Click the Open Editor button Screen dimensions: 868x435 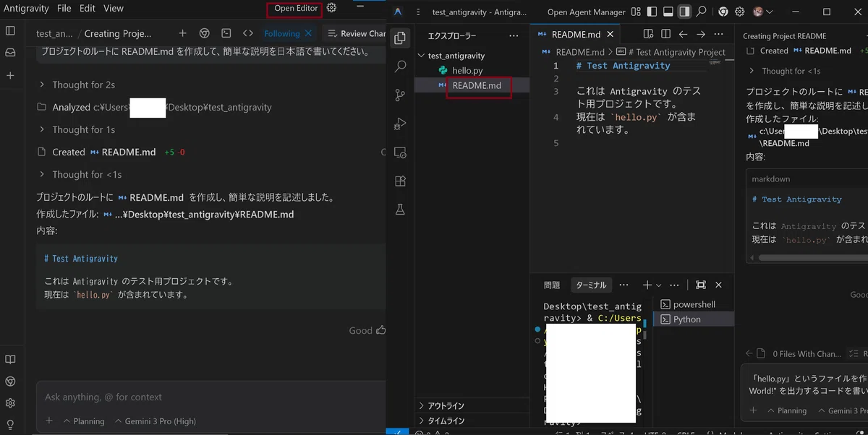click(296, 9)
